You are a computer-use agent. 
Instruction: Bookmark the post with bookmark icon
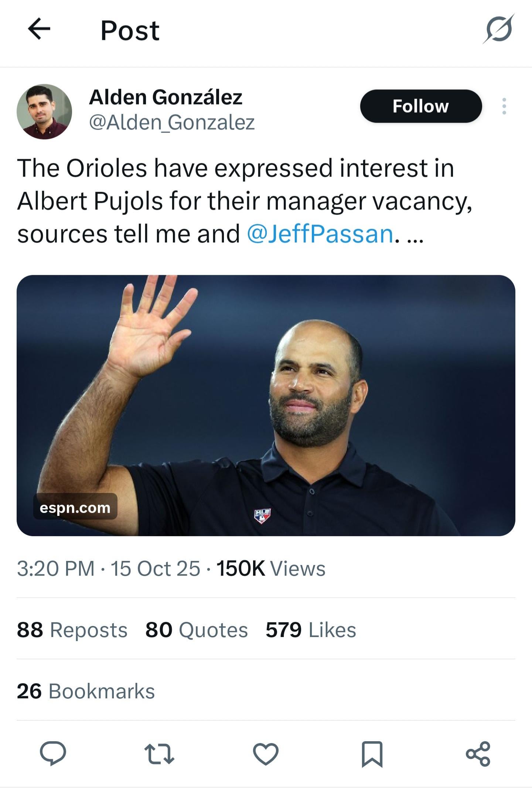(372, 753)
